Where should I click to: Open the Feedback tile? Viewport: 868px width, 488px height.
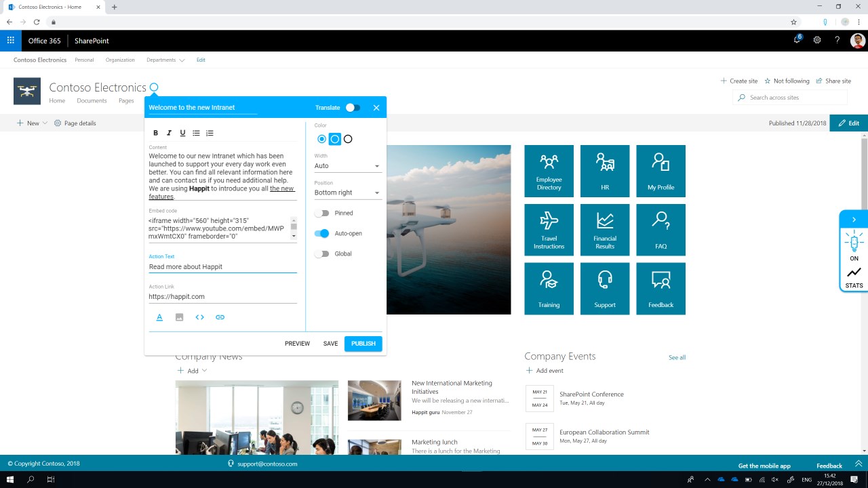pyautogui.click(x=660, y=289)
